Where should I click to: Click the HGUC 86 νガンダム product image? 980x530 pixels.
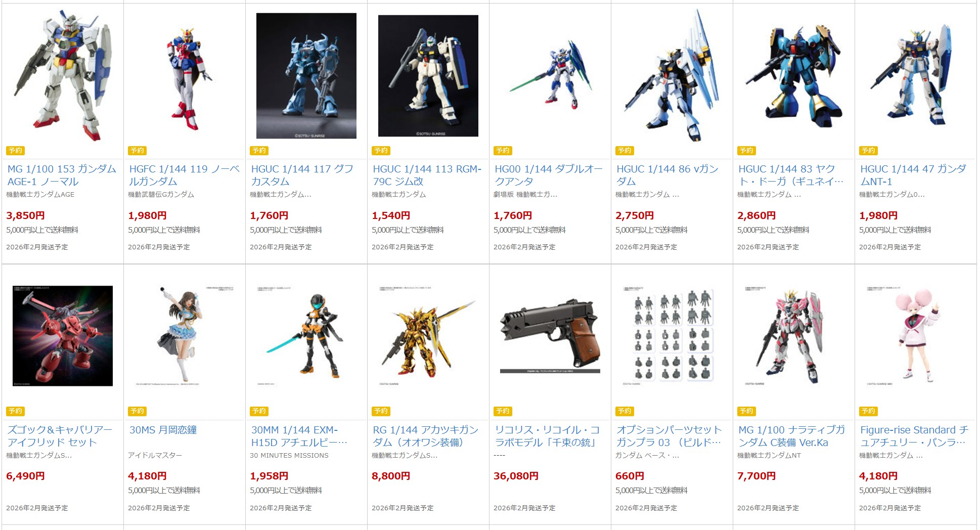672,76
